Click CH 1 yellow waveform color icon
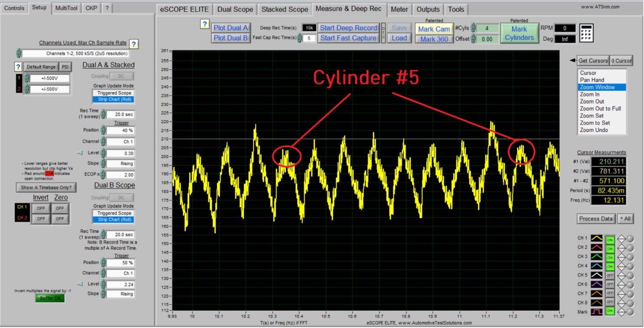644x328 pixels. pyautogui.click(x=597, y=238)
